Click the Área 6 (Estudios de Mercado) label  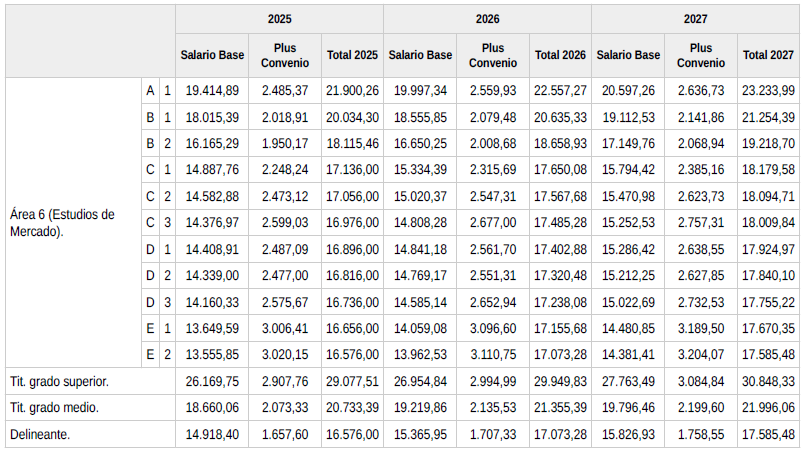[62, 222]
